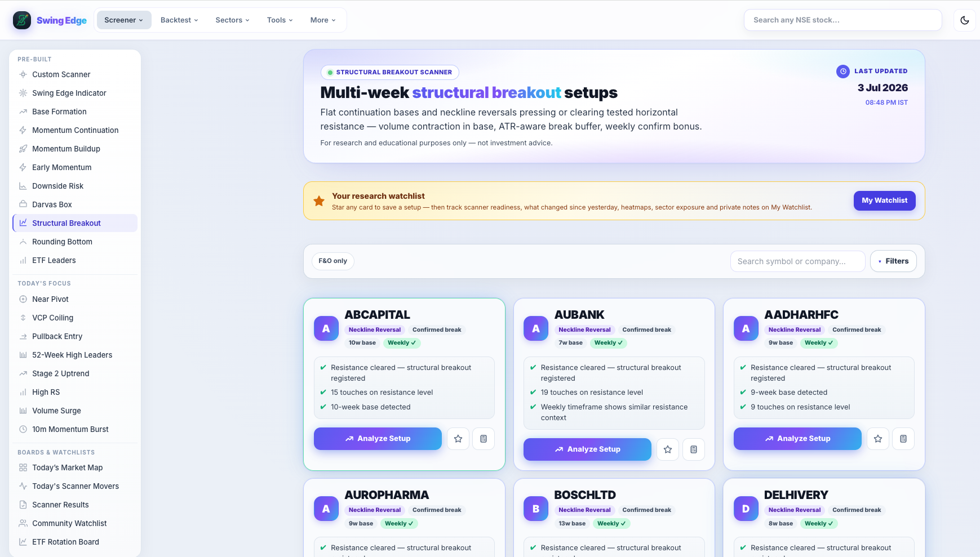Star the AUBANK setup card
This screenshot has width=980, height=557.
click(x=668, y=449)
